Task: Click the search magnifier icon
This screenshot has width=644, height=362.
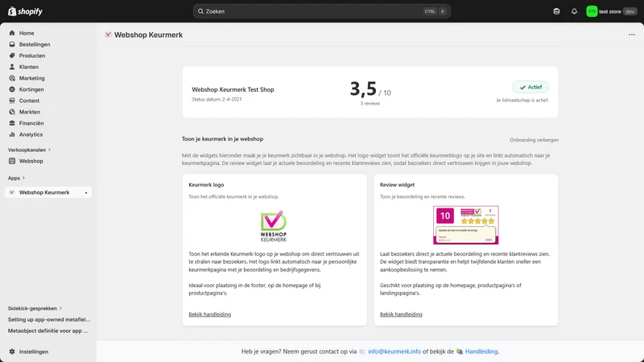Action: (200, 11)
